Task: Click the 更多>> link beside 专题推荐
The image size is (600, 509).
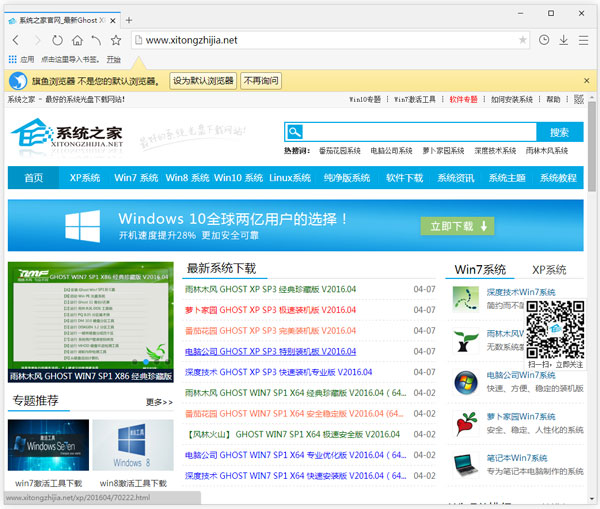Action: (159, 402)
